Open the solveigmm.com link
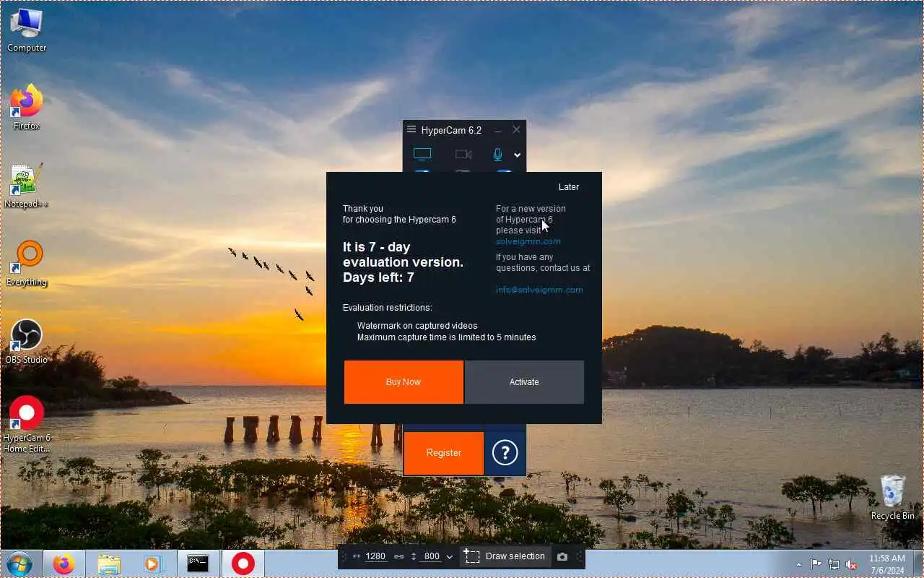The height and width of the screenshot is (578, 924). click(x=528, y=241)
